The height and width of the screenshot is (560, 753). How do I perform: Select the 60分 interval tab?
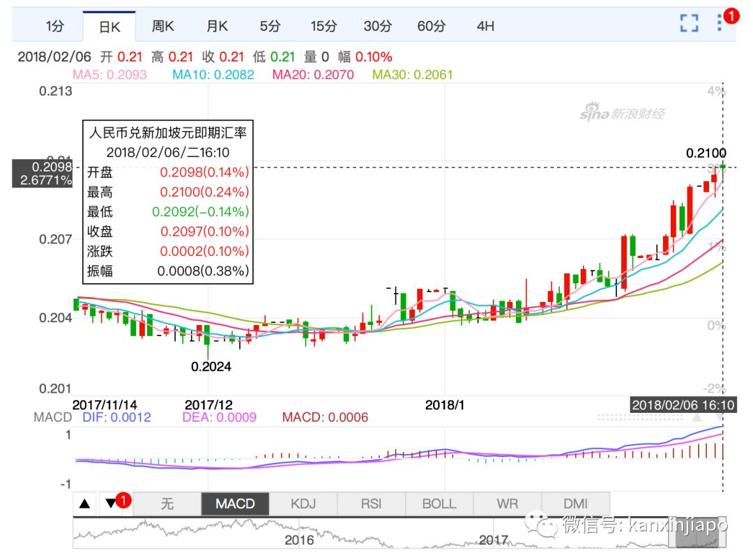tap(432, 27)
